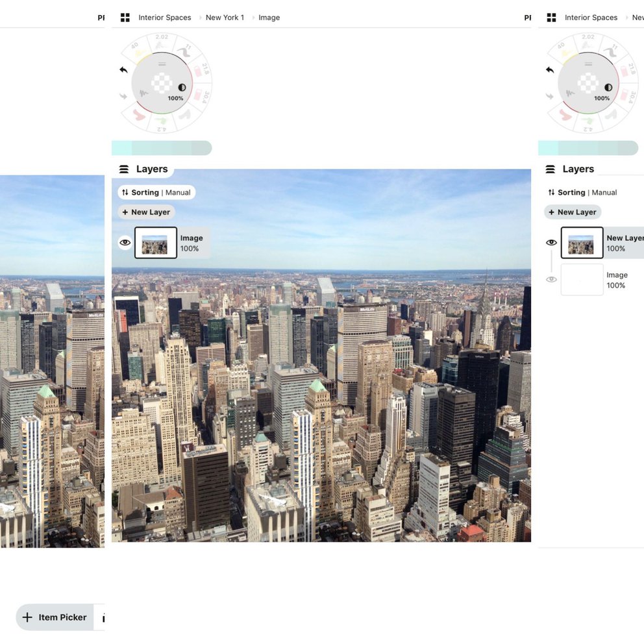Hide the Image layer in the left panel
The width and height of the screenshot is (644, 644).
125,241
